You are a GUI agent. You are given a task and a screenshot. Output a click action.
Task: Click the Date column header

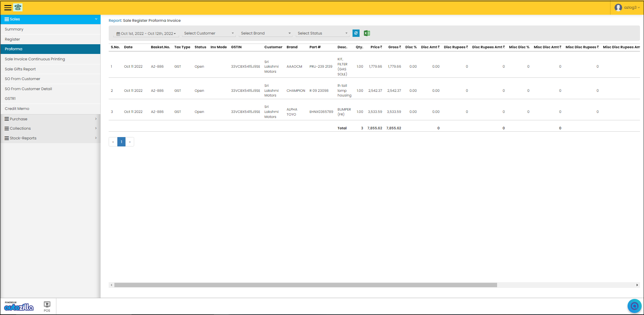128,47
